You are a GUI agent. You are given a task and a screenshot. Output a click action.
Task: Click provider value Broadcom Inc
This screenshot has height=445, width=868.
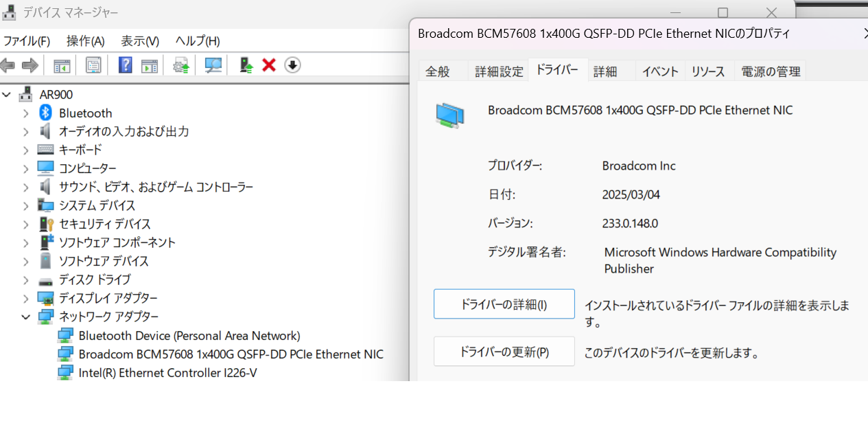[639, 166]
